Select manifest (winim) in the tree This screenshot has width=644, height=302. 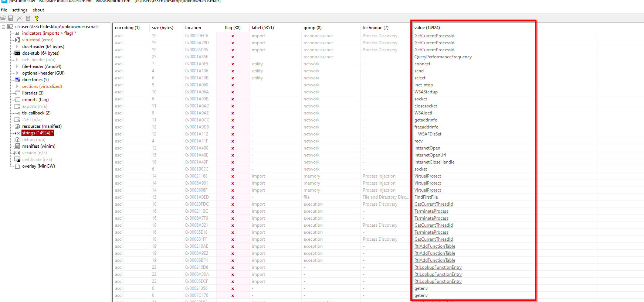[x=38, y=146]
